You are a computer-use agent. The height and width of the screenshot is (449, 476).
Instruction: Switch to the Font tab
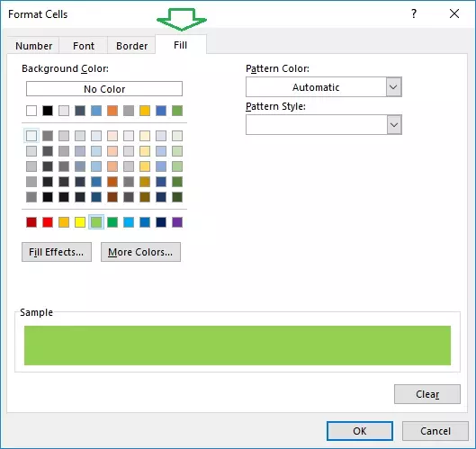click(84, 46)
